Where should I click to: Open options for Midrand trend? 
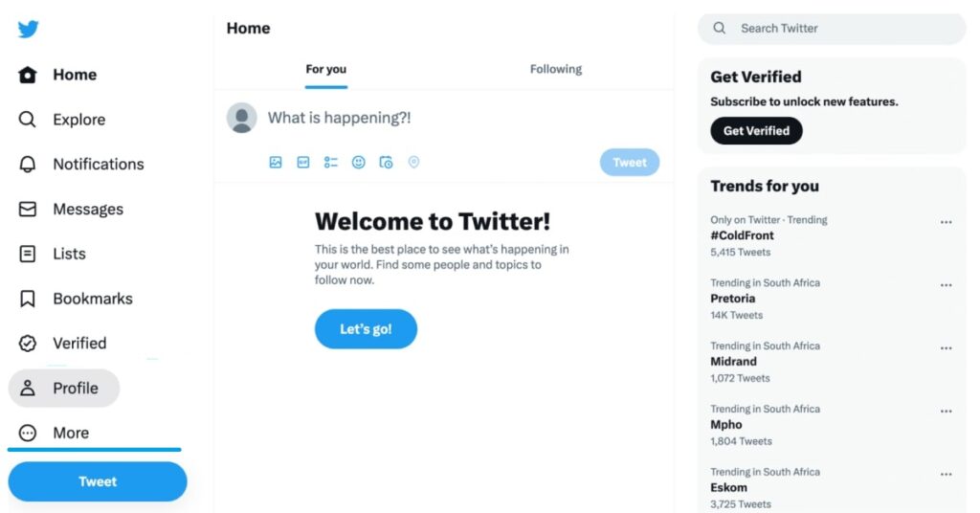coord(947,348)
